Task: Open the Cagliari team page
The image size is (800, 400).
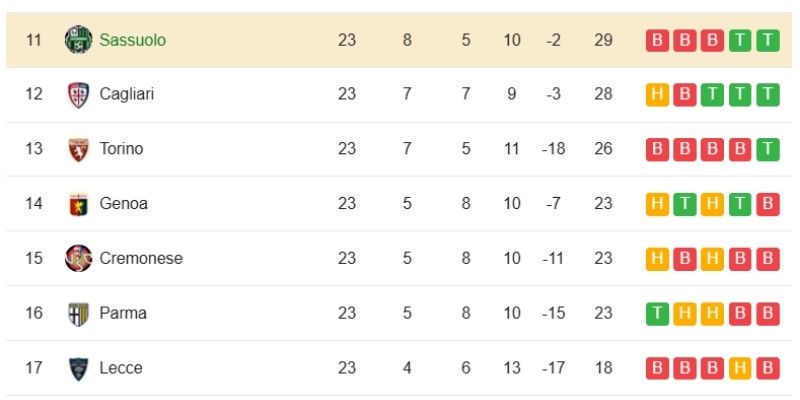Action: pos(126,94)
